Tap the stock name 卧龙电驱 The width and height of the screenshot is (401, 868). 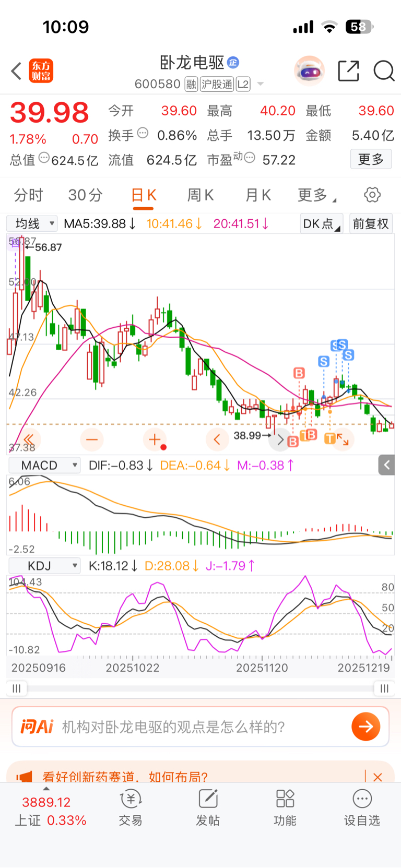point(192,63)
